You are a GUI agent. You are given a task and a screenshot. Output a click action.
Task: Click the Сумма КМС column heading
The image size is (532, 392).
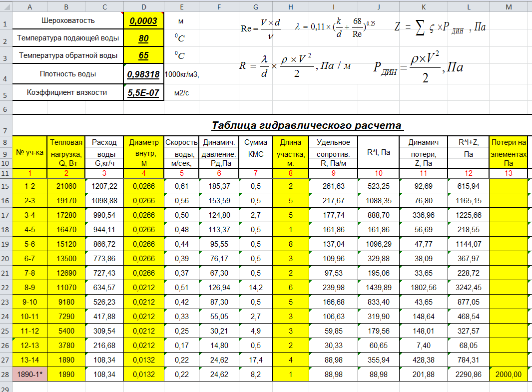click(x=256, y=152)
